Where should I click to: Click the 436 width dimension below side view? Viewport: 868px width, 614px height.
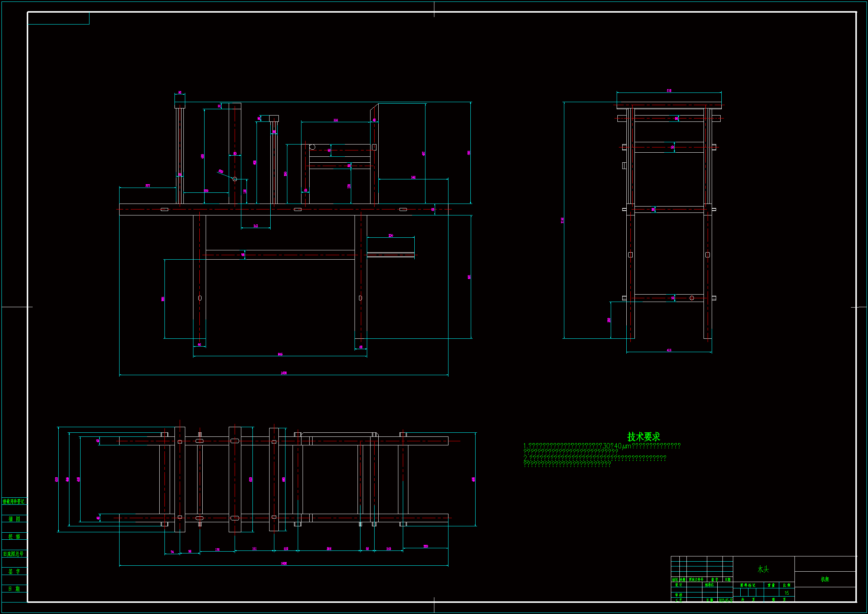pyautogui.click(x=669, y=350)
